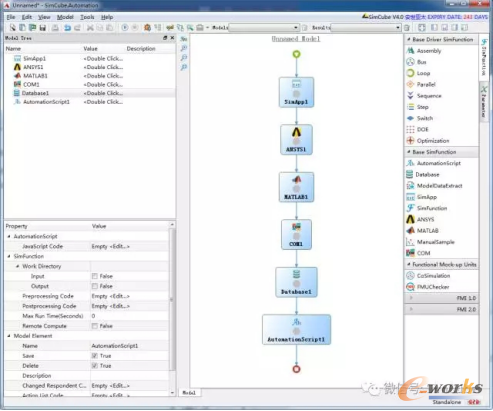
Task: Expand the FMI 1.0 section
Action: pos(441,298)
